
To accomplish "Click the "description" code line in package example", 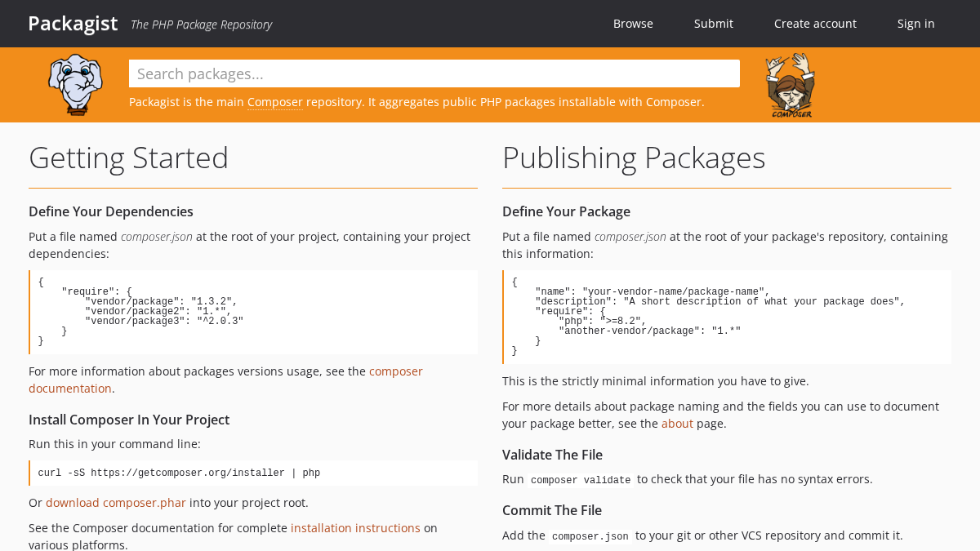I will coord(720,301).
